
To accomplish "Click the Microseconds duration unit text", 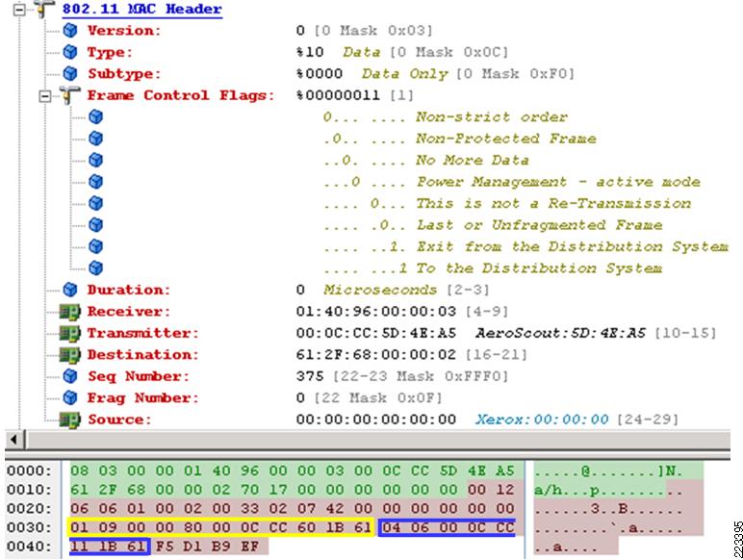I will pyautogui.click(x=380, y=290).
